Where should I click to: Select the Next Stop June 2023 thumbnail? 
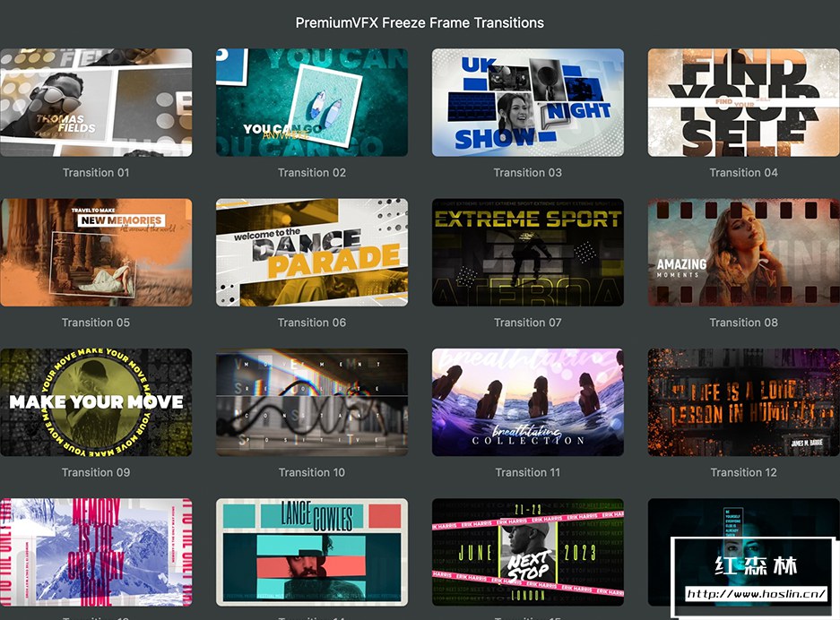point(528,553)
